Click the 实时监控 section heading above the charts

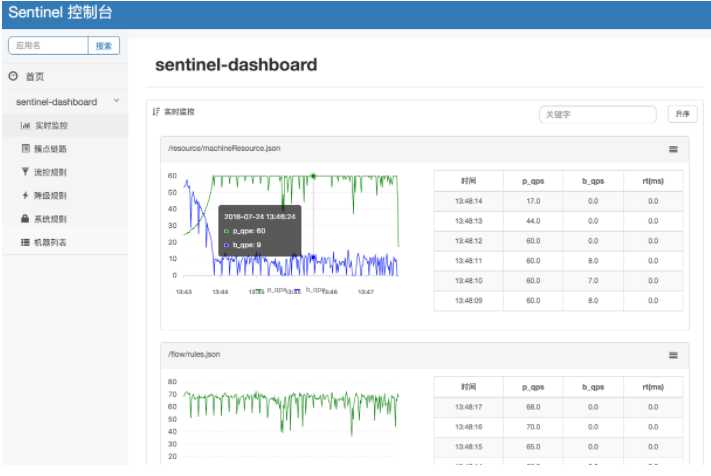pyautogui.click(x=179, y=112)
